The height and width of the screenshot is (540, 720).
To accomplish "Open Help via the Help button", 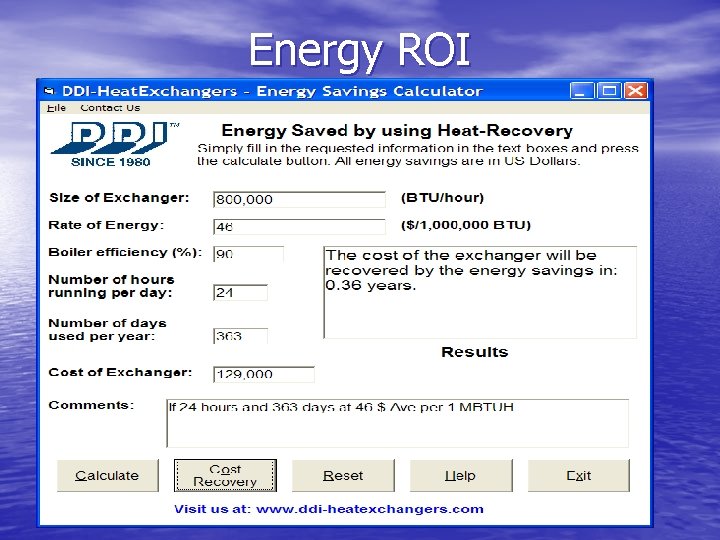I will click(x=461, y=475).
